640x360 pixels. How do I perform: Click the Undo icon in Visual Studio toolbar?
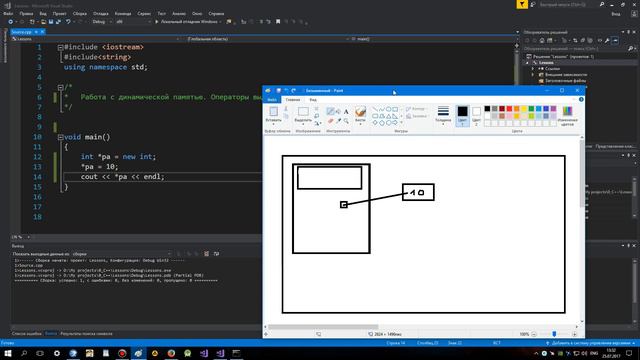coord(68,22)
